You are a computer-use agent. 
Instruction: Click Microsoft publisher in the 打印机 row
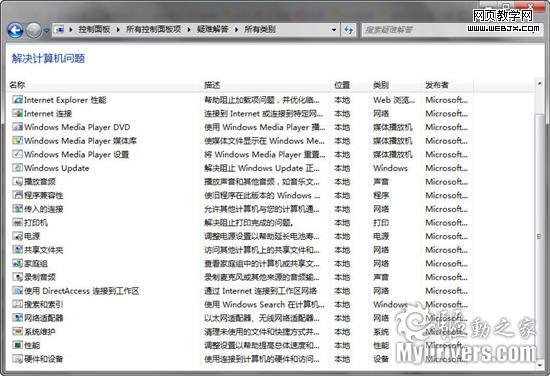pyautogui.click(x=447, y=223)
